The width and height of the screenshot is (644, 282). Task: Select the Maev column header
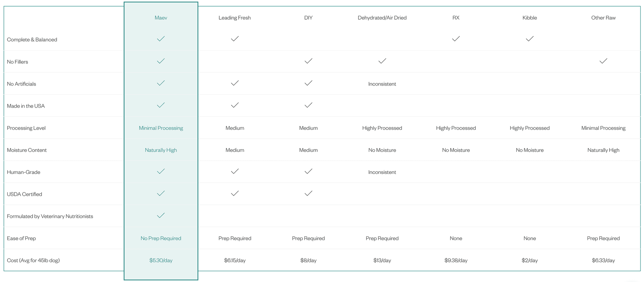(161, 18)
